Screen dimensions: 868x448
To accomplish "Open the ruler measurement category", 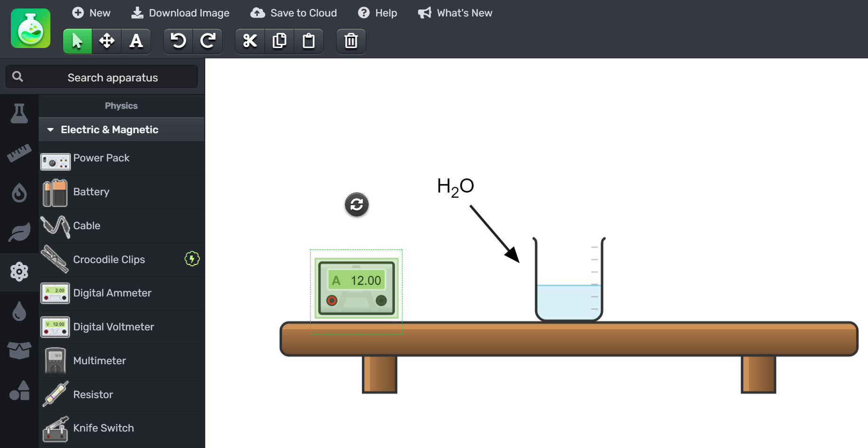I will 19,153.
